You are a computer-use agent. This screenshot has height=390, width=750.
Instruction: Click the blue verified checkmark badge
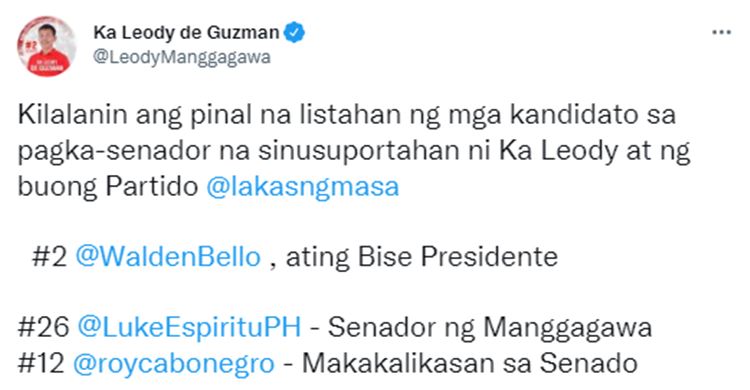pyautogui.click(x=294, y=33)
